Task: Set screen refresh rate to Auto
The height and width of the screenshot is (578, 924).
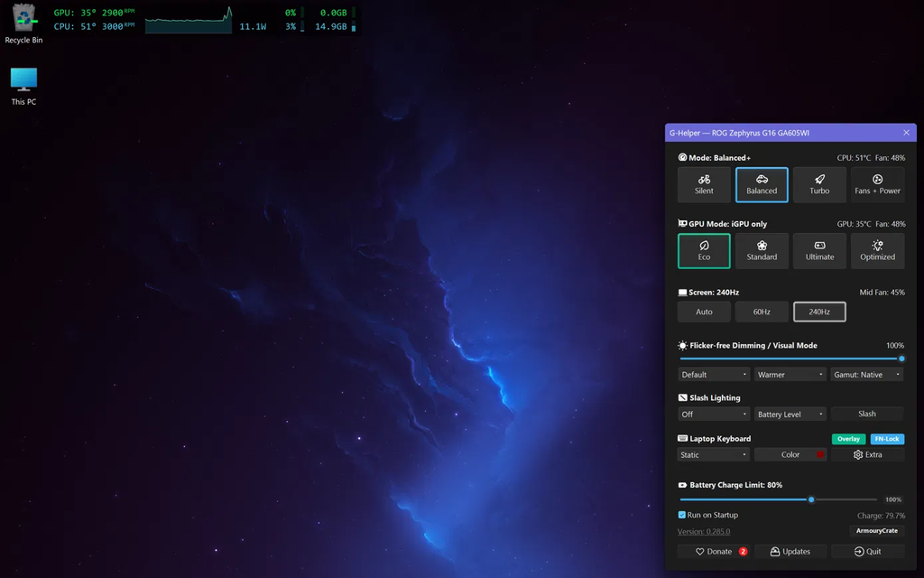Action: [704, 312]
